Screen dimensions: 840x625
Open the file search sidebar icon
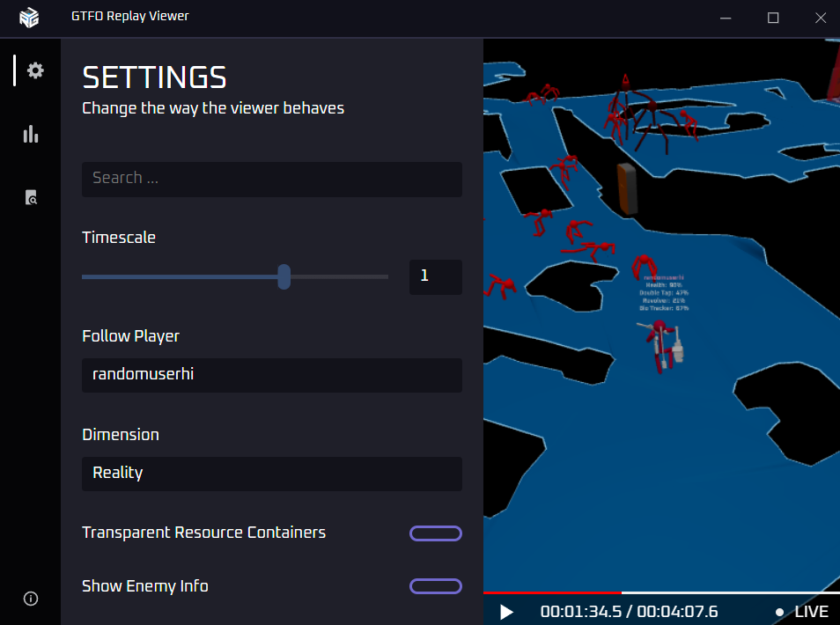pyautogui.click(x=31, y=197)
